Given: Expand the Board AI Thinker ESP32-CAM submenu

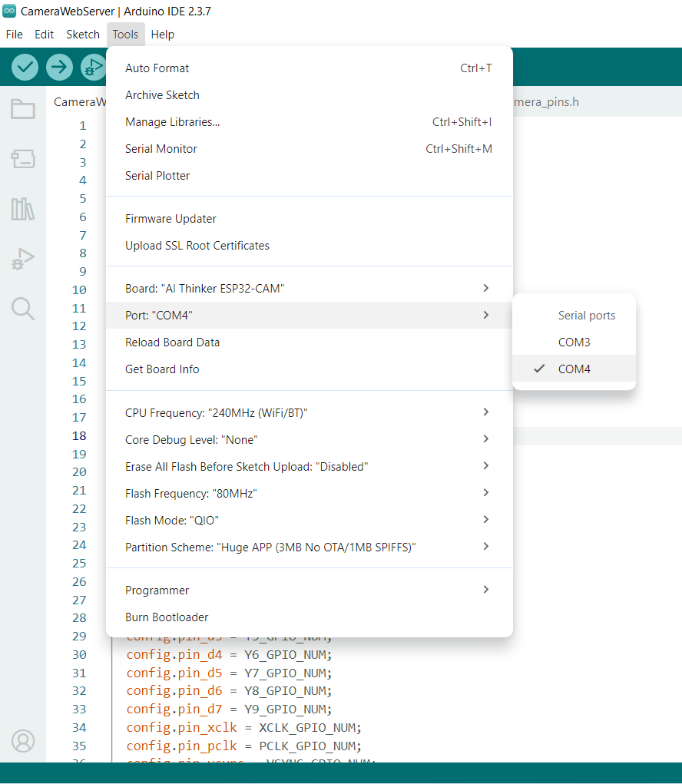Looking at the screenshot, I should click(x=310, y=289).
